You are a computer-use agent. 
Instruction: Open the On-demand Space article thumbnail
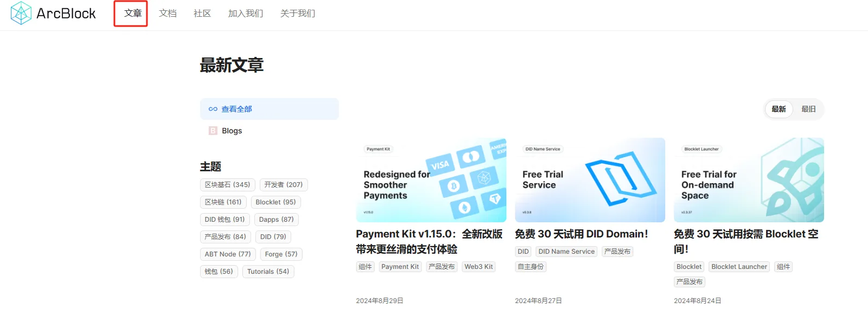749,180
